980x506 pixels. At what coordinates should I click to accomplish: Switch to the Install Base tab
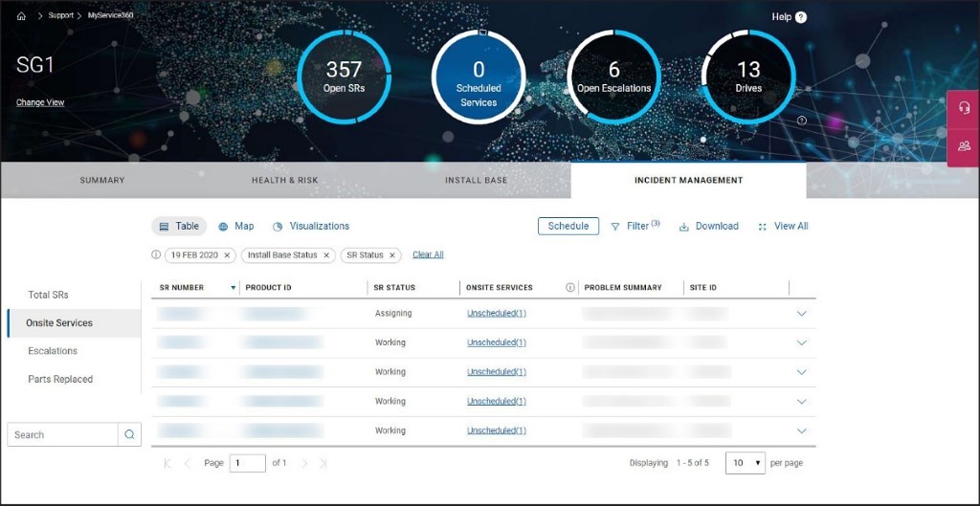(476, 180)
